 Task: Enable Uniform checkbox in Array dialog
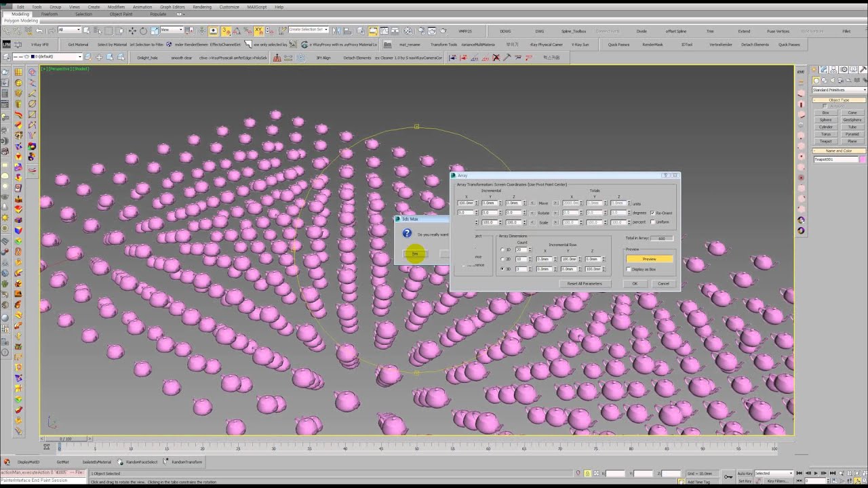(652, 222)
